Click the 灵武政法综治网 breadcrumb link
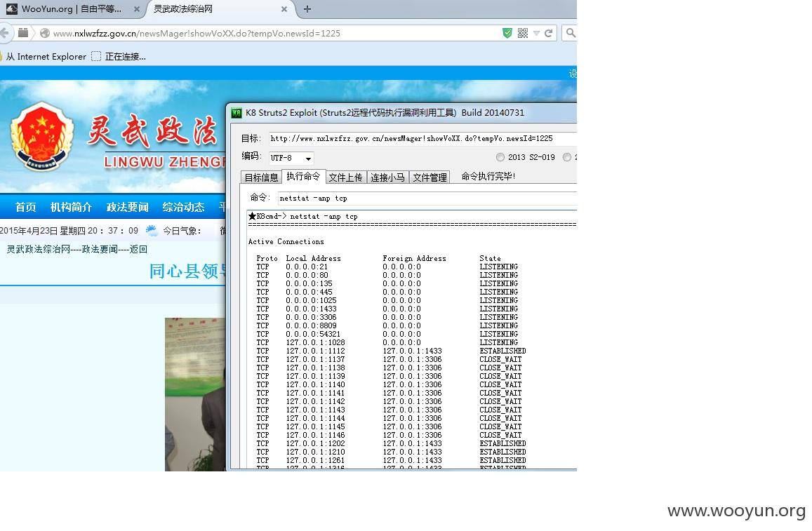 point(39,249)
